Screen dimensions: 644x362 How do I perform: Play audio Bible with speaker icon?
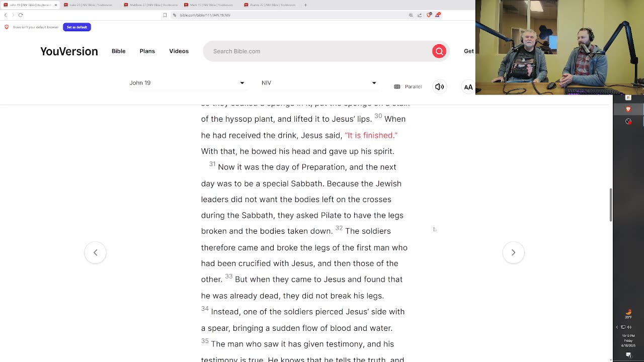[x=439, y=87]
